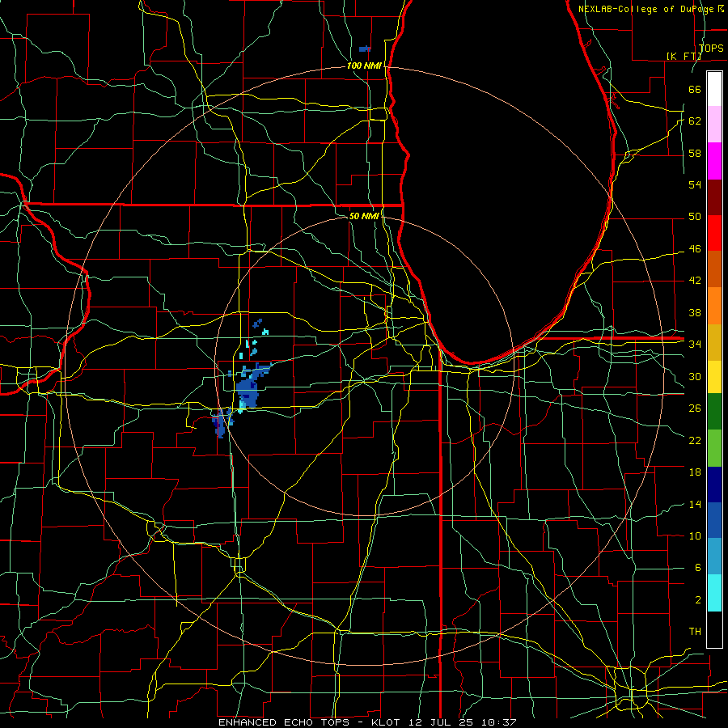Image resolution: width=728 pixels, height=728 pixels.
Task: Click the cyan legend swatch at the bottom
Action: (714, 593)
